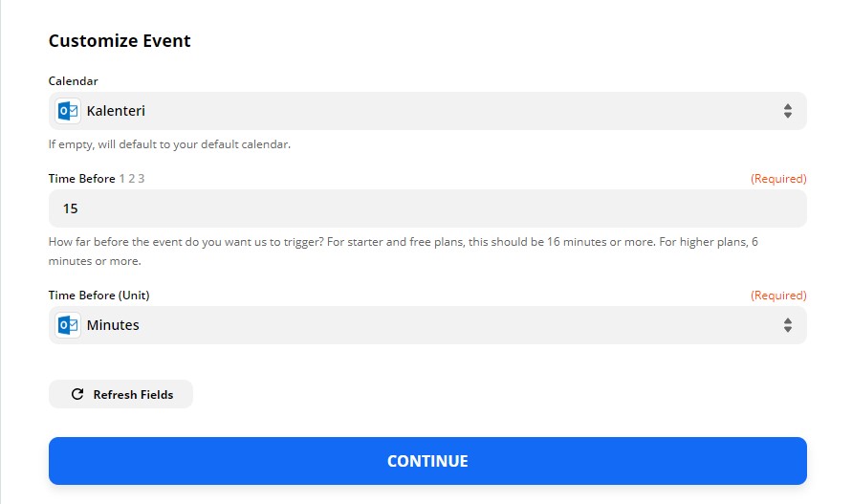
Task: Click the Time Before (Unit) label
Action: click(98, 296)
